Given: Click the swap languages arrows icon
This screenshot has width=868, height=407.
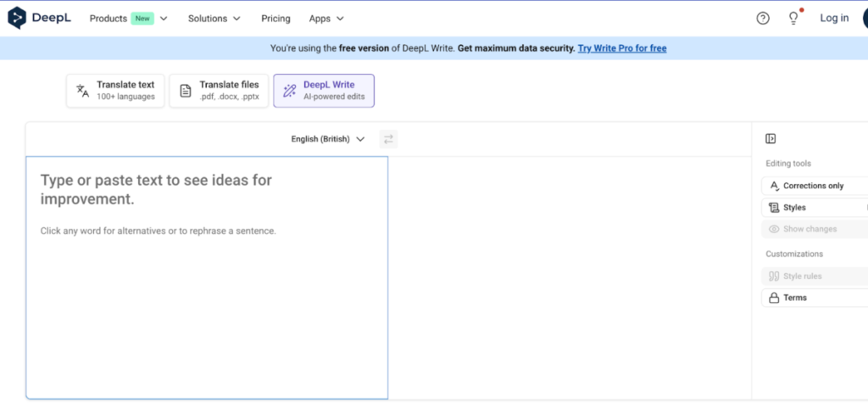Looking at the screenshot, I should click(x=388, y=139).
